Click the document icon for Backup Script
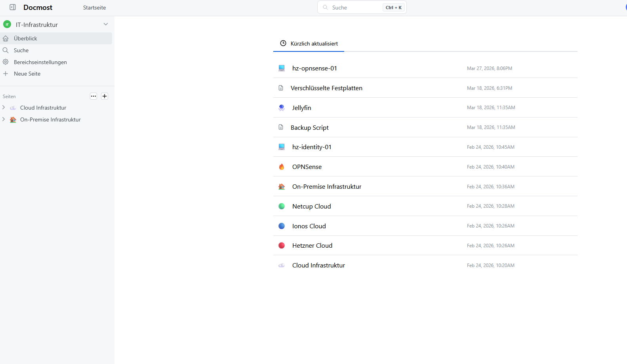 click(281, 127)
